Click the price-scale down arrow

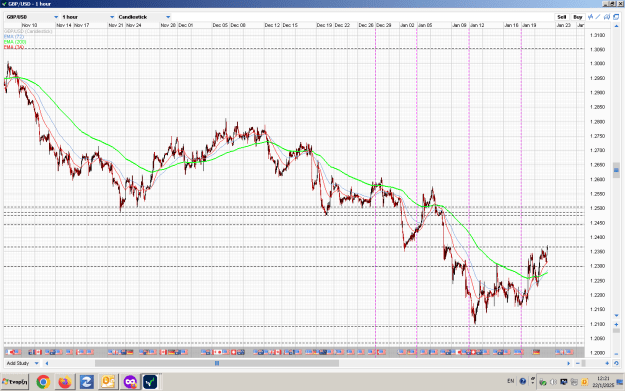point(616,316)
